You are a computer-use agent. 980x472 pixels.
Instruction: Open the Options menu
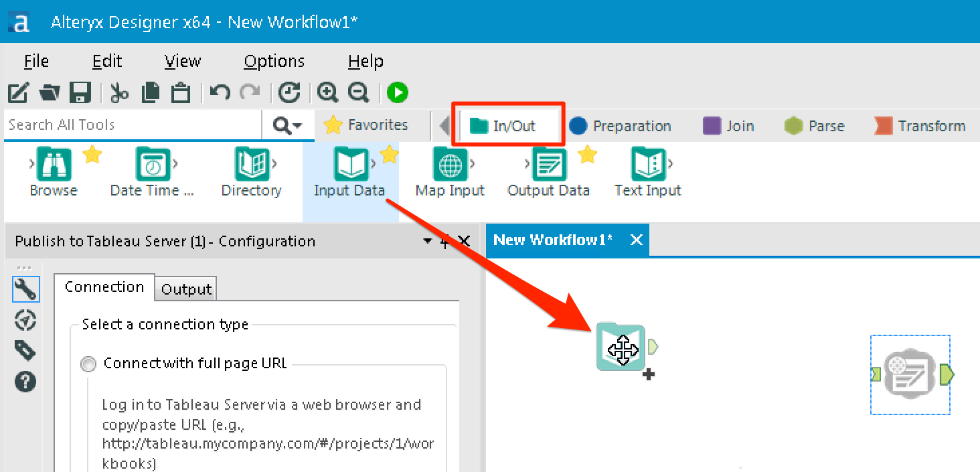click(x=273, y=61)
